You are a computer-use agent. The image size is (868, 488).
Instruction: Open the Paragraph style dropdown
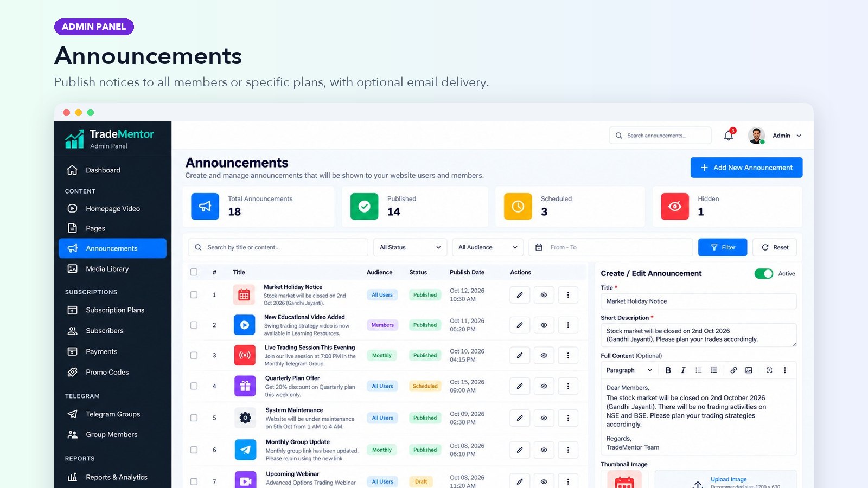coord(629,370)
